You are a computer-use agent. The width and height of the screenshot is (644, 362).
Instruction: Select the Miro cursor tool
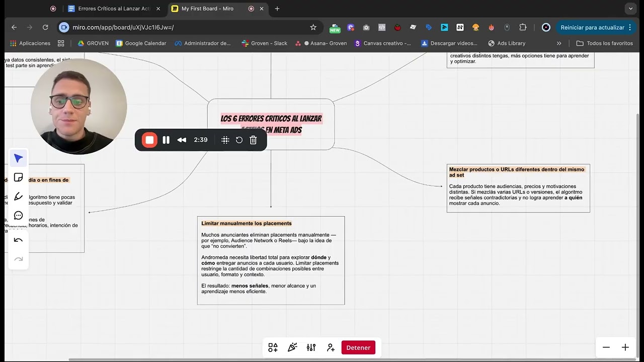18,158
